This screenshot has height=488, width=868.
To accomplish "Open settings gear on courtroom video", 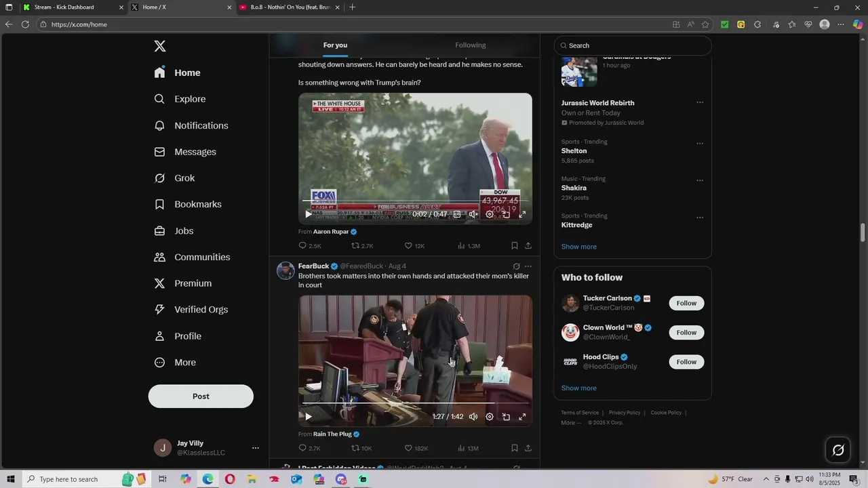I will click(x=490, y=417).
